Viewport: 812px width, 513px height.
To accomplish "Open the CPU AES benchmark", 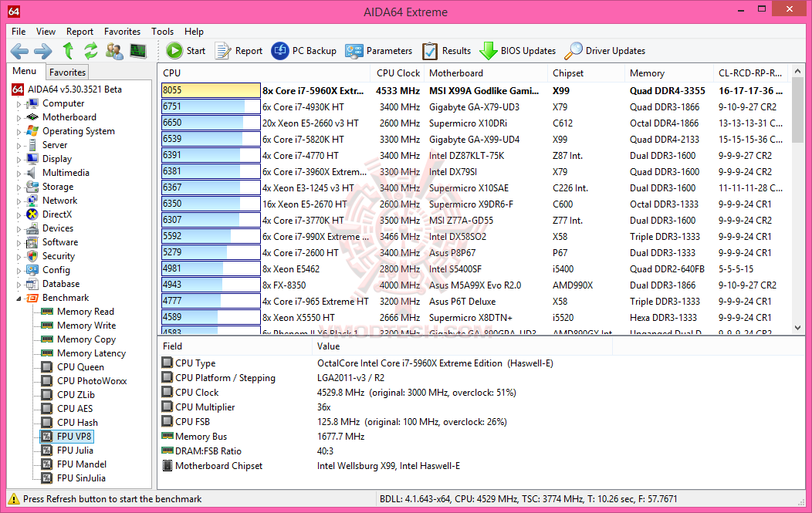I will point(75,409).
